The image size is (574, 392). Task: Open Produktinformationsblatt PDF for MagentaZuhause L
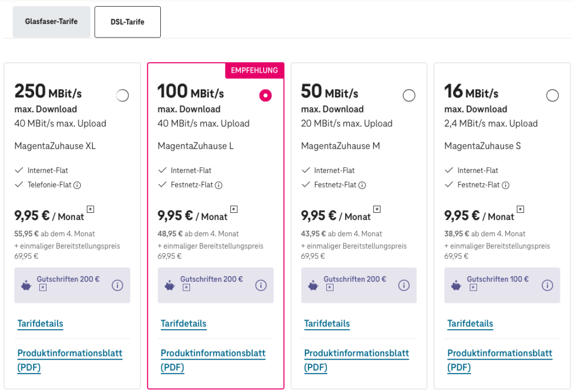point(213,360)
